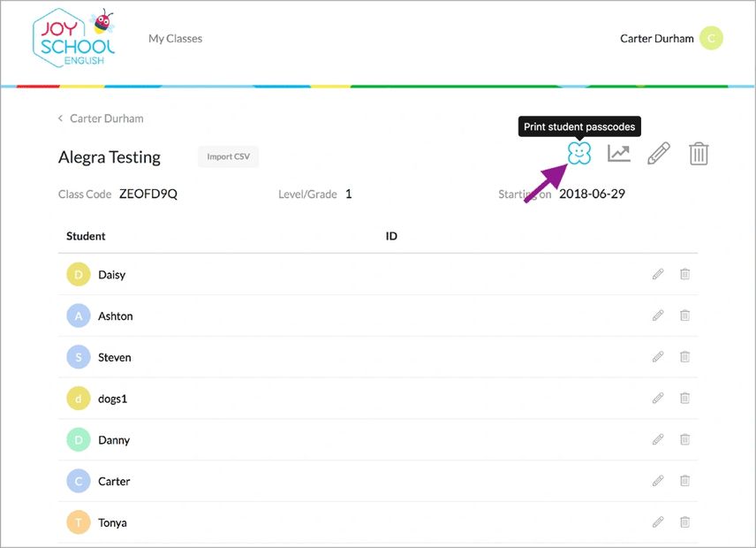Delete student Ashton using the trash icon

[684, 316]
